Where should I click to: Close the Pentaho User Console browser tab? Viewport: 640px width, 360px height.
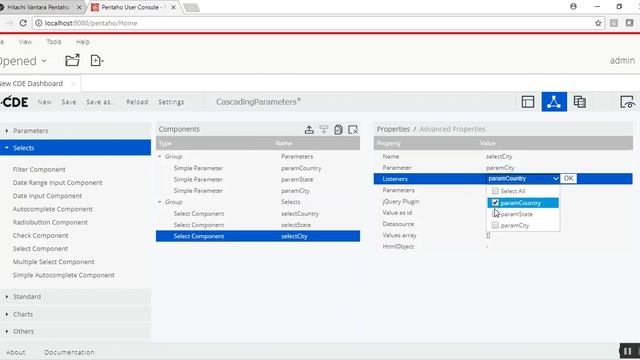(173, 7)
